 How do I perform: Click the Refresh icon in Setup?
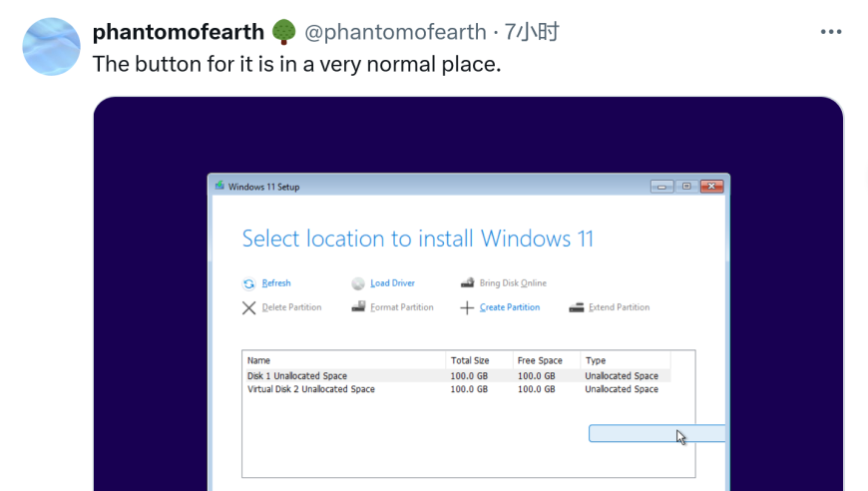248,283
